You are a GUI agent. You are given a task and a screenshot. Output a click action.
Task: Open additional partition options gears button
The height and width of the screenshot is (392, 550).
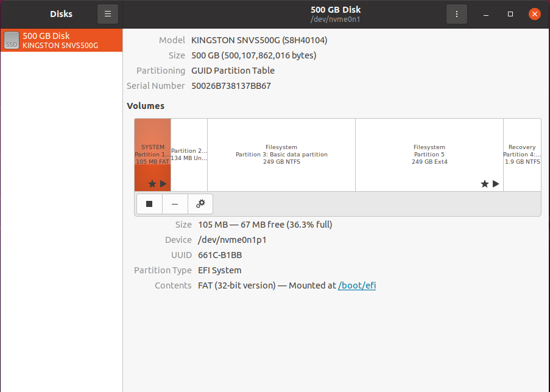tap(200, 204)
